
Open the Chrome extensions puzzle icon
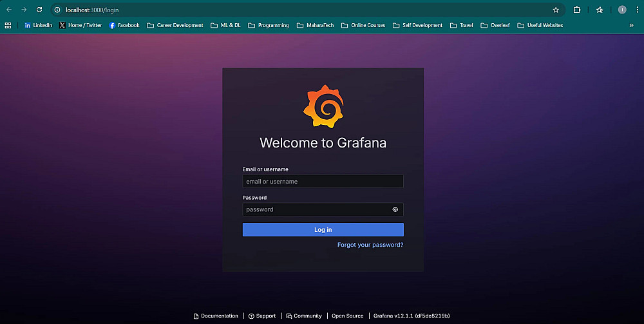pyautogui.click(x=577, y=10)
